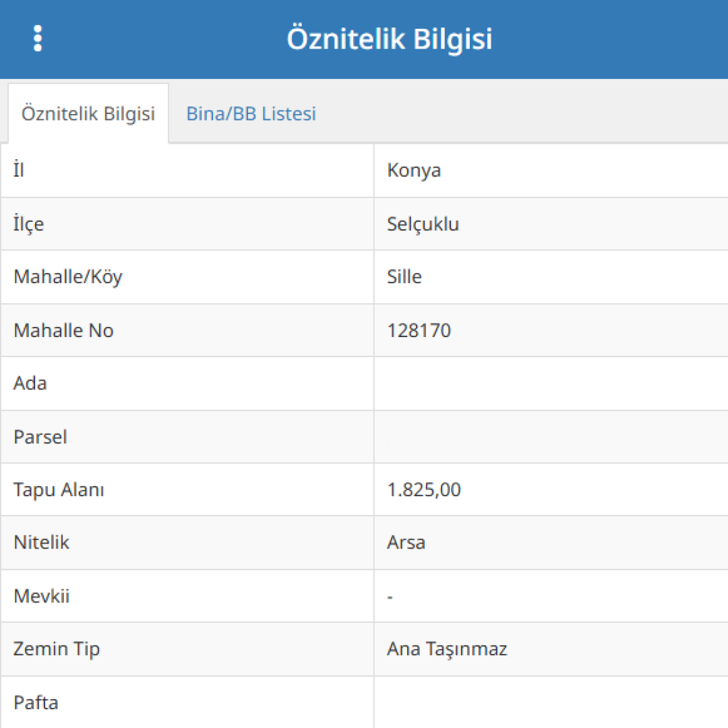Image resolution: width=728 pixels, height=728 pixels.
Task: Select the 'Sille' value
Action: click(404, 277)
